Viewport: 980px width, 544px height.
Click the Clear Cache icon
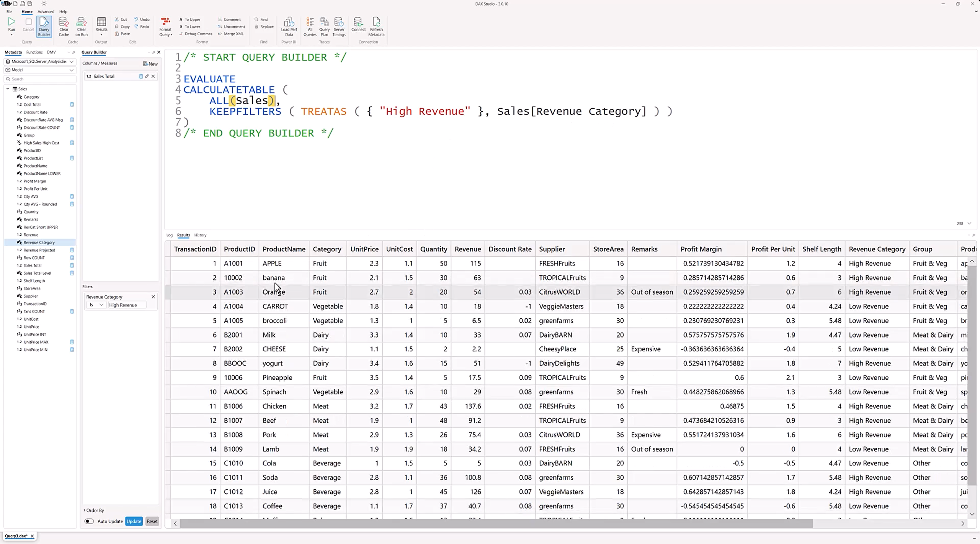(x=64, y=26)
